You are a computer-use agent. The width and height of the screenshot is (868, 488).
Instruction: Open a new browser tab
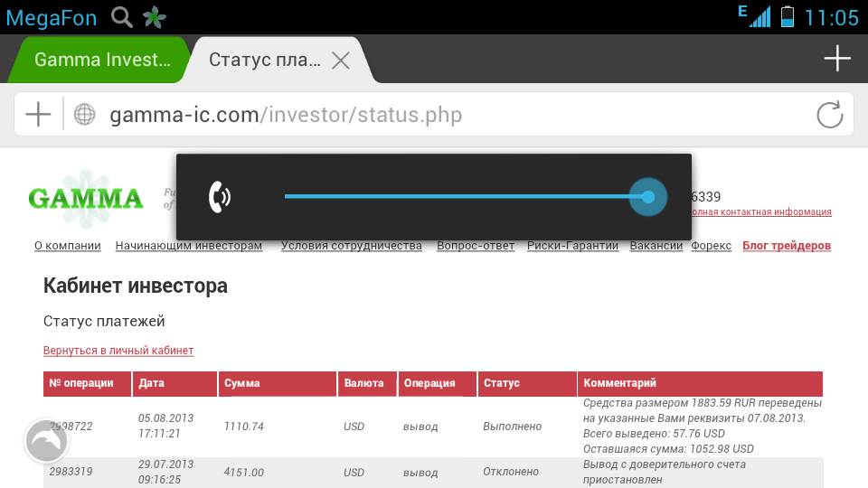tap(837, 59)
